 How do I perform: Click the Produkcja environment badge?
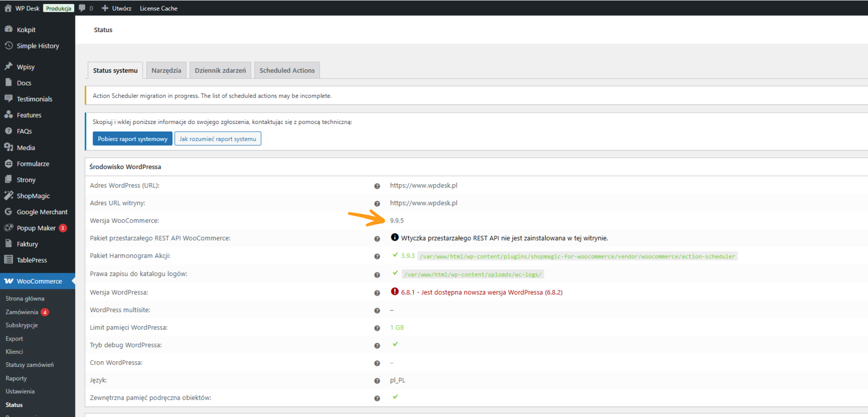point(59,8)
